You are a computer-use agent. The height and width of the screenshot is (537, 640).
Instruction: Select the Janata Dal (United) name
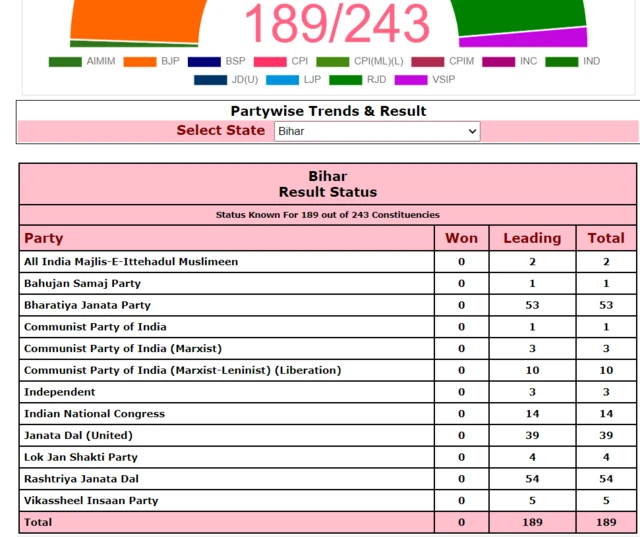(x=78, y=435)
